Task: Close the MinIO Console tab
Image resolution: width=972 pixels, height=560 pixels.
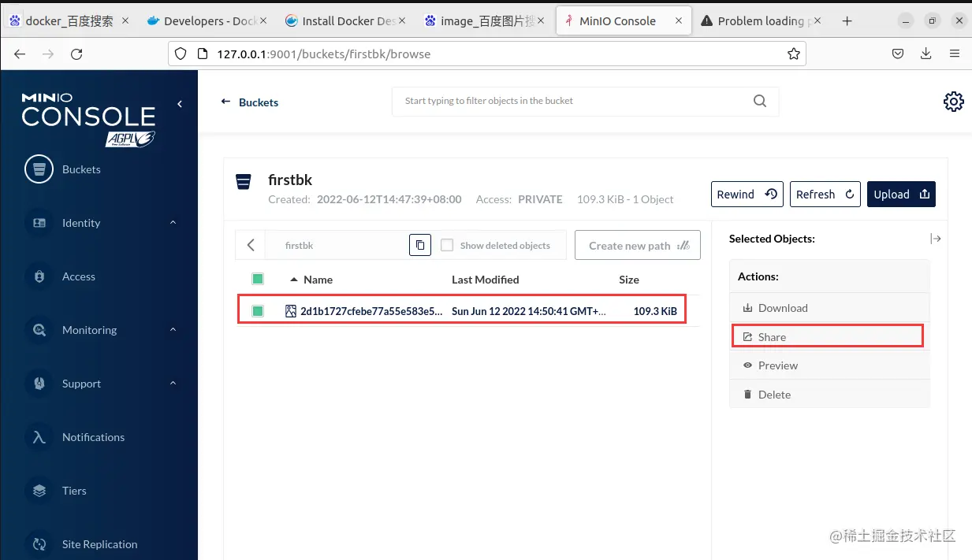Action: [677, 21]
